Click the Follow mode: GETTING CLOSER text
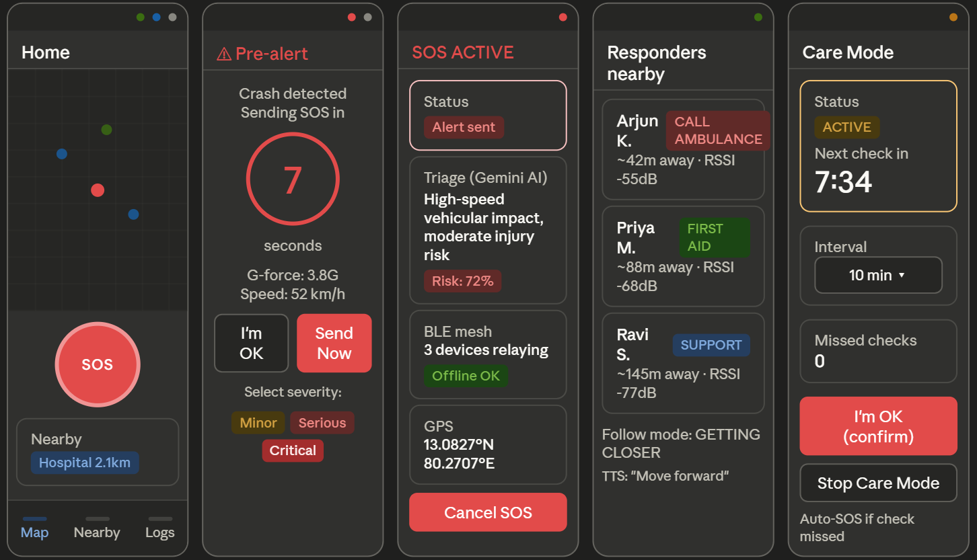977x560 pixels. 681,444
